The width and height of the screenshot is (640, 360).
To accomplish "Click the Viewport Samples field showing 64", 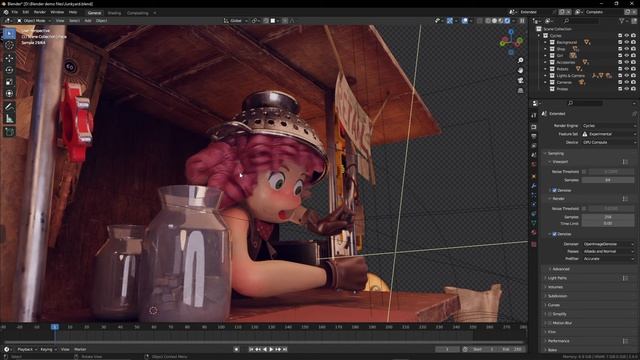I will pos(608,180).
